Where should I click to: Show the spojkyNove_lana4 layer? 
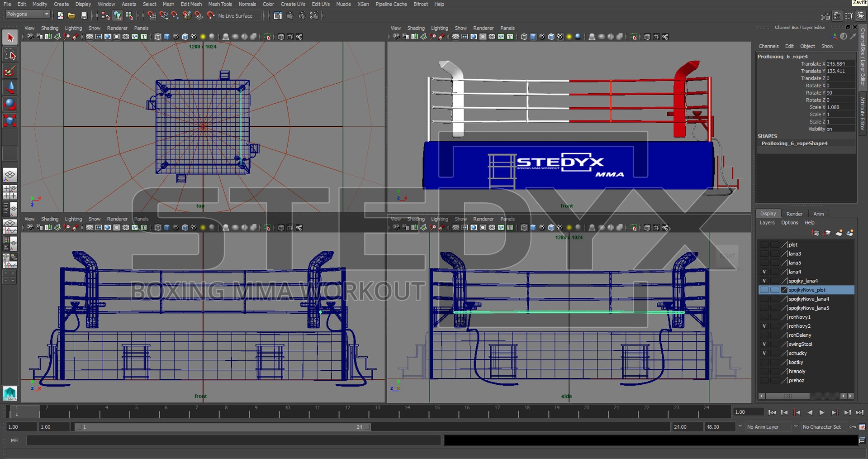coord(764,299)
